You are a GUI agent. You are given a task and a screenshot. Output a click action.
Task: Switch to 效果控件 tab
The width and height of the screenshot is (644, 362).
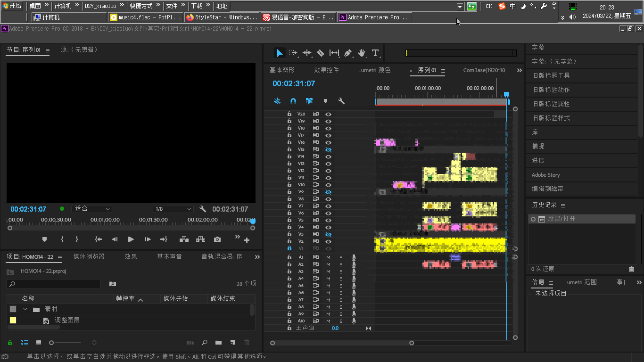coord(326,70)
